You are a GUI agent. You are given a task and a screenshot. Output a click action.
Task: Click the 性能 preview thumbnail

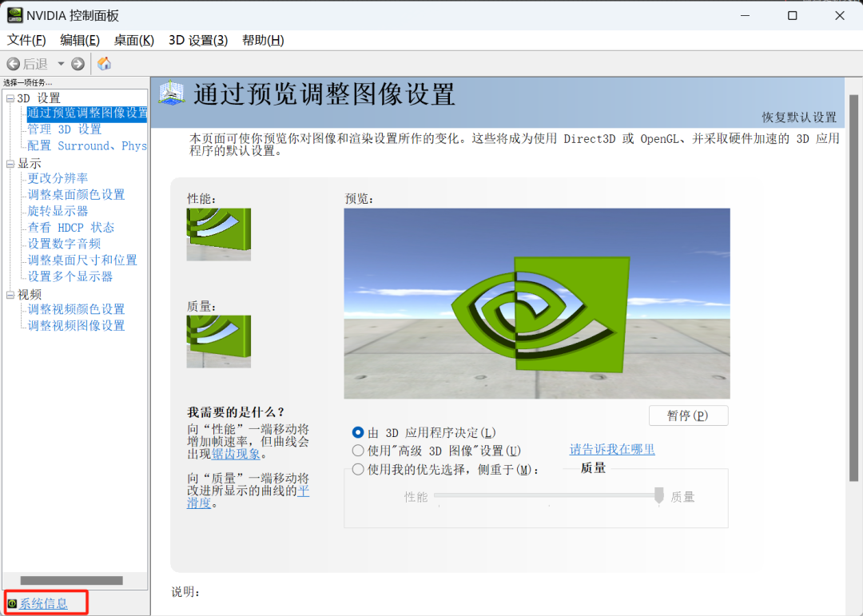(218, 235)
